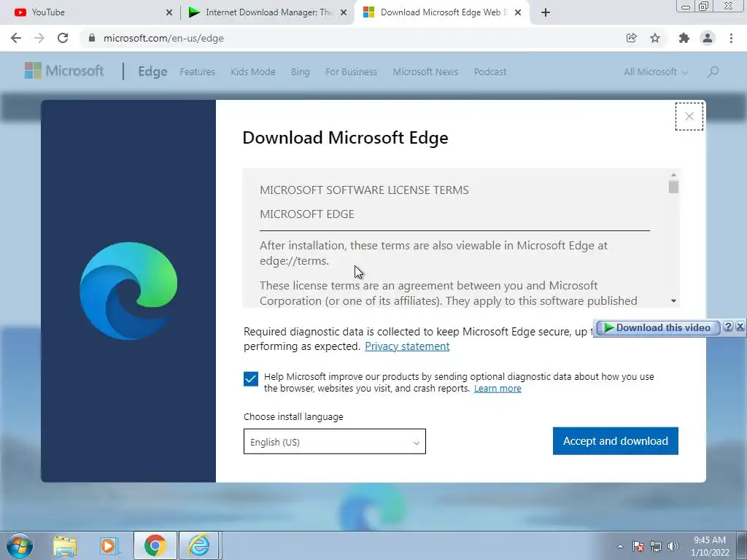Open the Privacy statement link
Image resolution: width=747 pixels, height=560 pixels.
tap(407, 346)
